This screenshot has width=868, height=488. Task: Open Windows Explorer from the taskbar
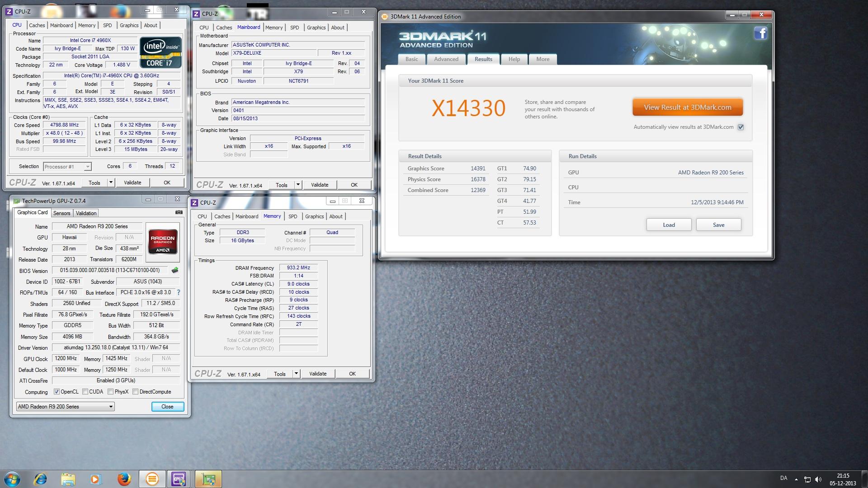tap(68, 479)
